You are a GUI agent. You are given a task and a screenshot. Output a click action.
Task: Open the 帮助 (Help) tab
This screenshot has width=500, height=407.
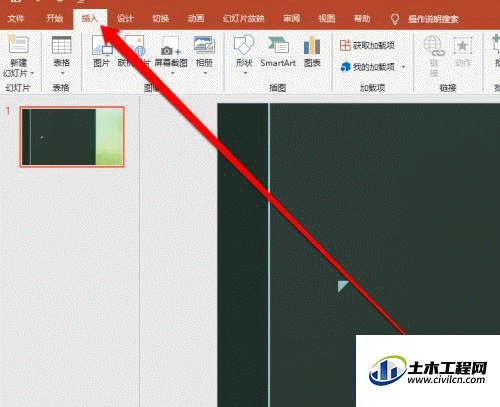click(x=362, y=18)
